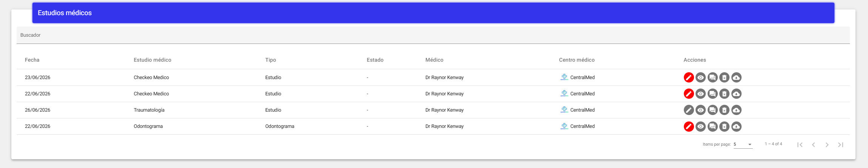
Task: Go to the previous page of results
Action: (x=813, y=145)
